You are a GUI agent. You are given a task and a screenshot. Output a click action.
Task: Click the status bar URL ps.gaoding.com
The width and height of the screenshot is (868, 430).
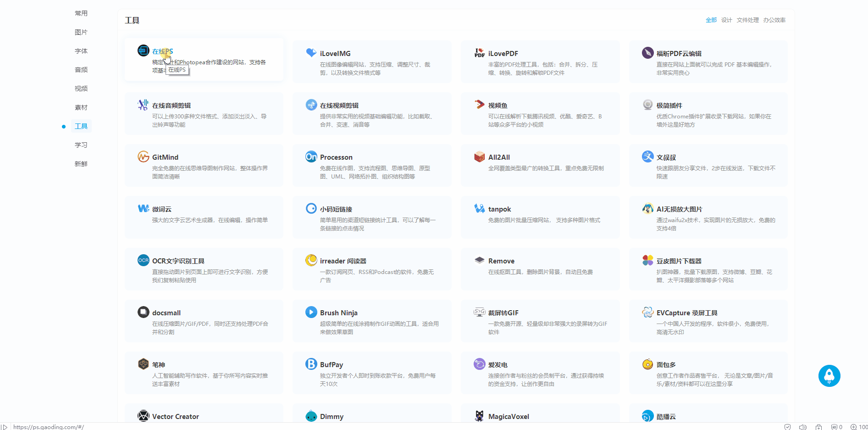tap(49, 427)
